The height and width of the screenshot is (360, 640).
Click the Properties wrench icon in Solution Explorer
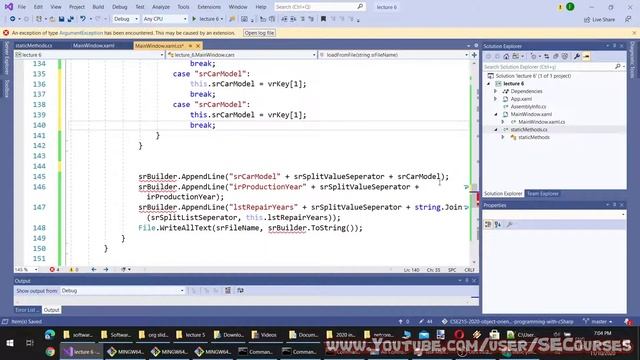tap(577, 56)
